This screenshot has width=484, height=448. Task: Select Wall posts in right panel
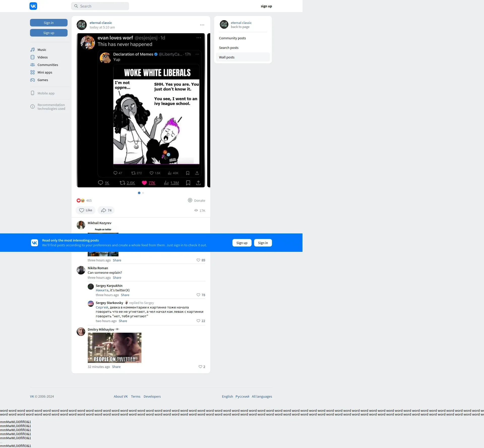(227, 57)
